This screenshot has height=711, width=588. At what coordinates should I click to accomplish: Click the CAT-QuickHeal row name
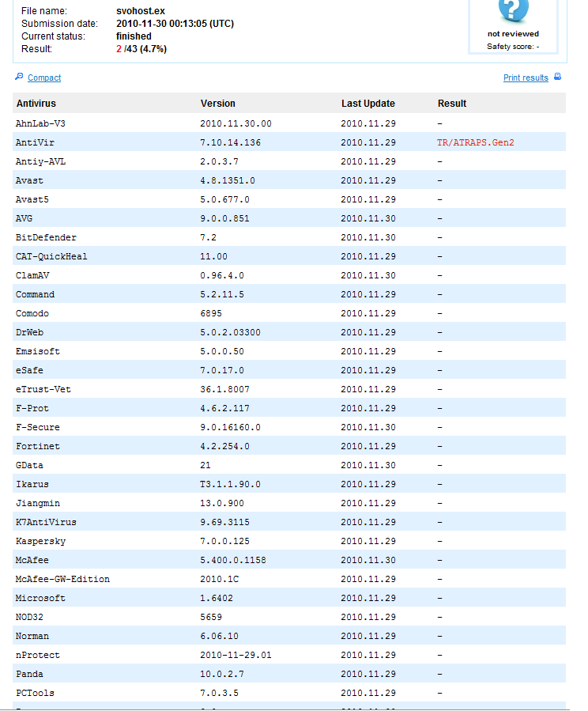pos(51,257)
